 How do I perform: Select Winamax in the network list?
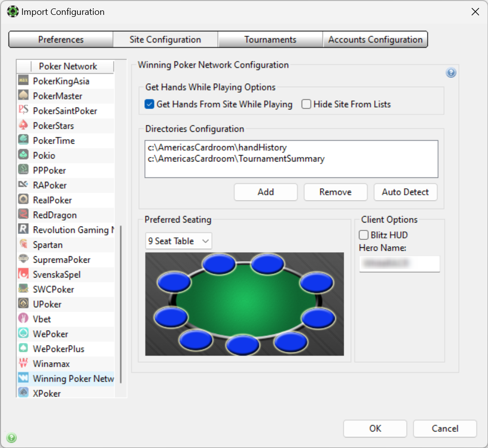(x=66, y=363)
